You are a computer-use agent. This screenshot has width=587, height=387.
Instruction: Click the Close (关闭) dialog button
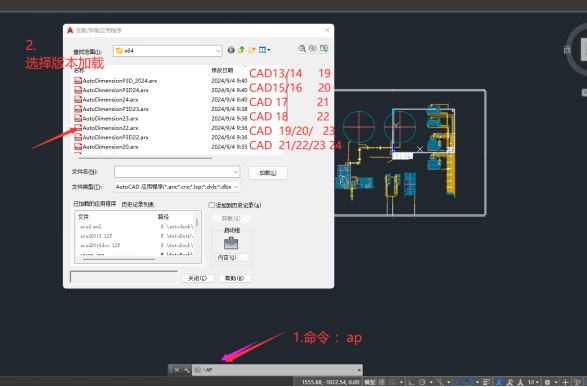click(x=198, y=278)
